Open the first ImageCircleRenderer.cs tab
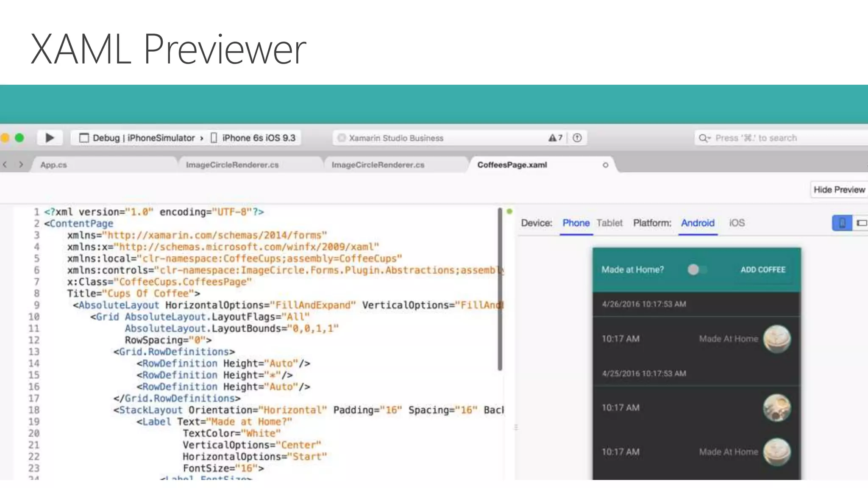The height and width of the screenshot is (488, 868). 232,165
